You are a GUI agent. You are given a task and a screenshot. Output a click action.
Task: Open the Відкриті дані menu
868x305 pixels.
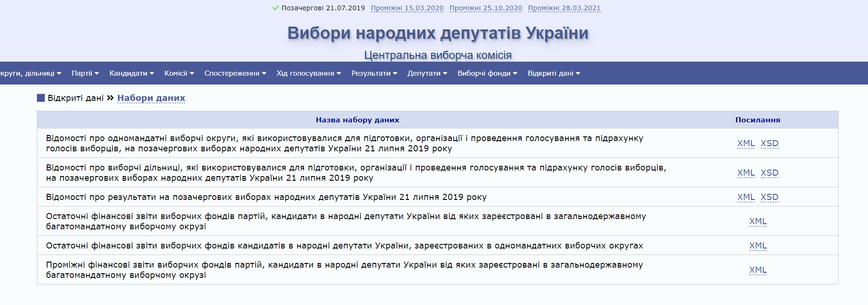(553, 73)
